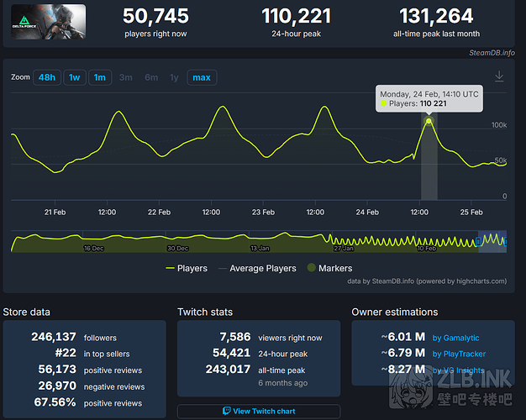The image size is (526, 420).
Task: Open the View Twitch chart button
Action: 259,412
